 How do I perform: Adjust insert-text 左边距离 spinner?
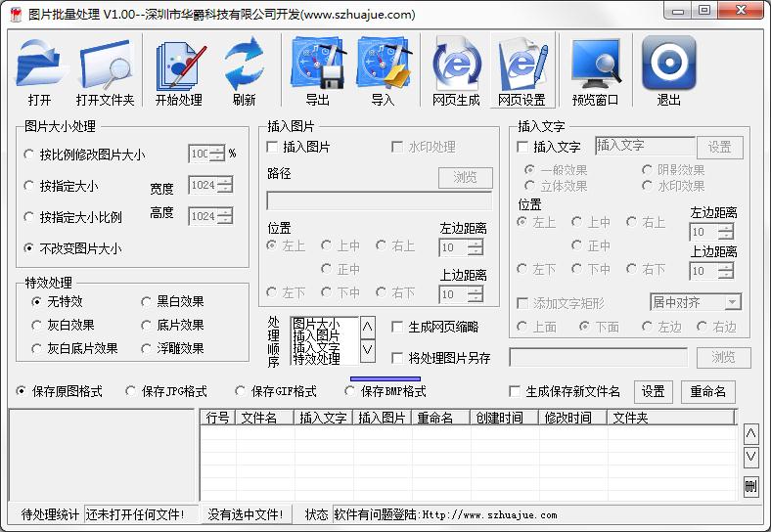(726, 232)
